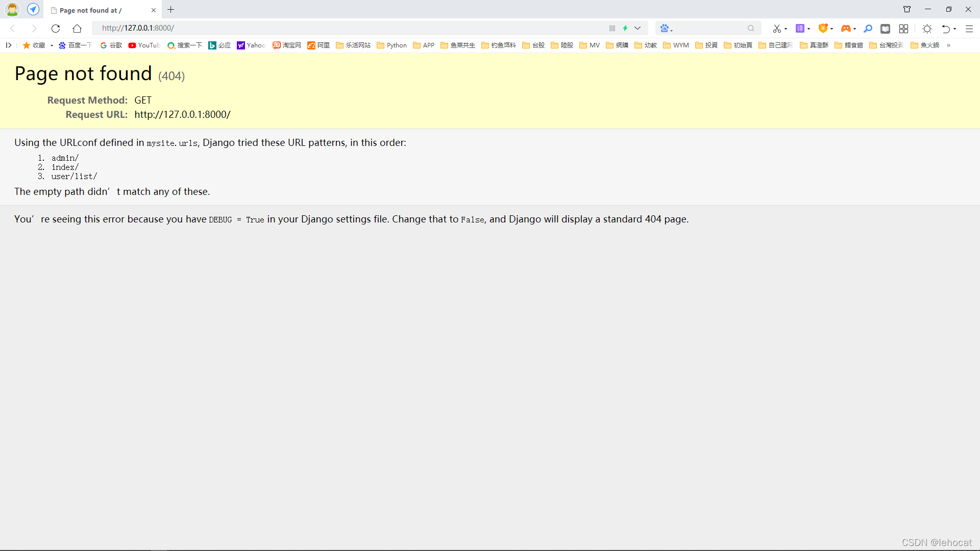
Task: Open the hamburger main menu
Action: (969, 29)
